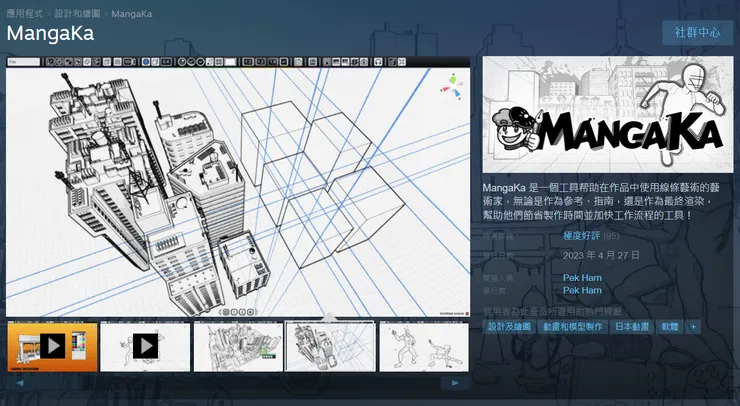This screenshot has width=740, height=406.
Task: Click the thumbnail strip scrollbar track
Action: tap(237, 383)
